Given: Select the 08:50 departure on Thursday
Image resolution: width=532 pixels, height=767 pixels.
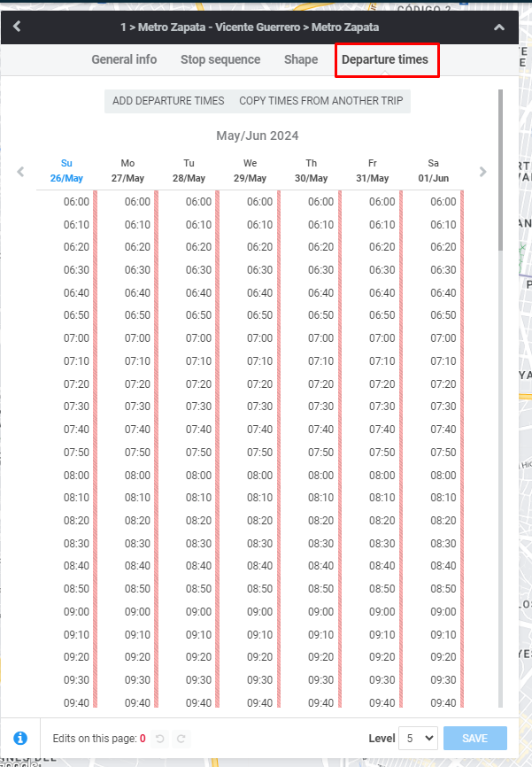Looking at the screenshot, I should pyautogui.click(x=320, y=589).
